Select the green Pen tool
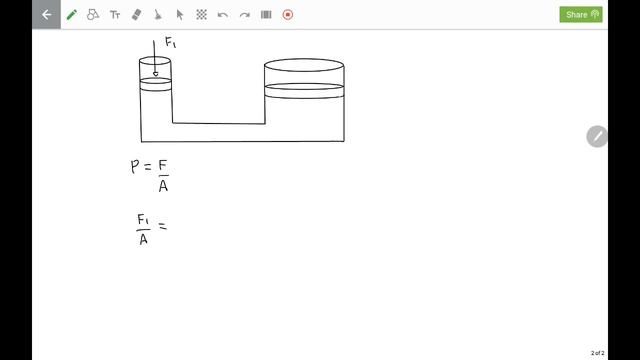 [x=72, y=15]
